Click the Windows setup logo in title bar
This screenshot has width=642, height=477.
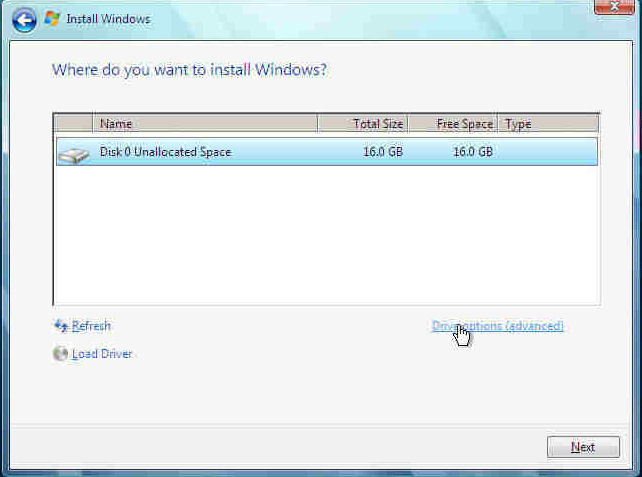coord(52,18)
